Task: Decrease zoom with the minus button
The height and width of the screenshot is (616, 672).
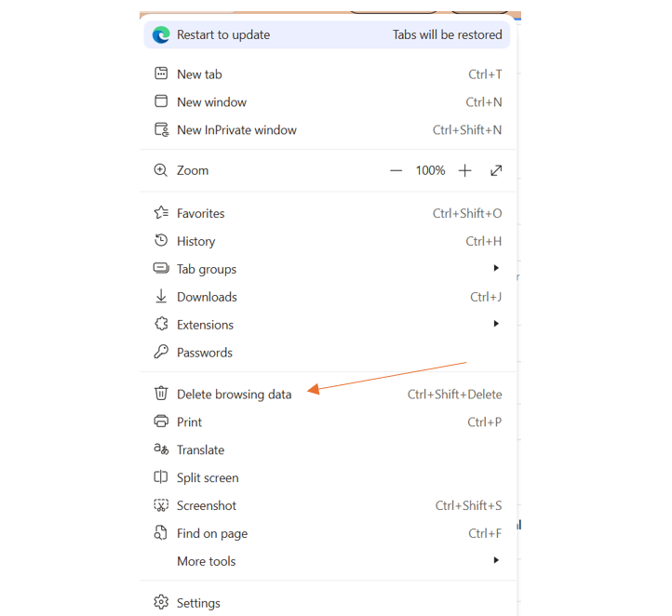Action: [x=396, y=170]
